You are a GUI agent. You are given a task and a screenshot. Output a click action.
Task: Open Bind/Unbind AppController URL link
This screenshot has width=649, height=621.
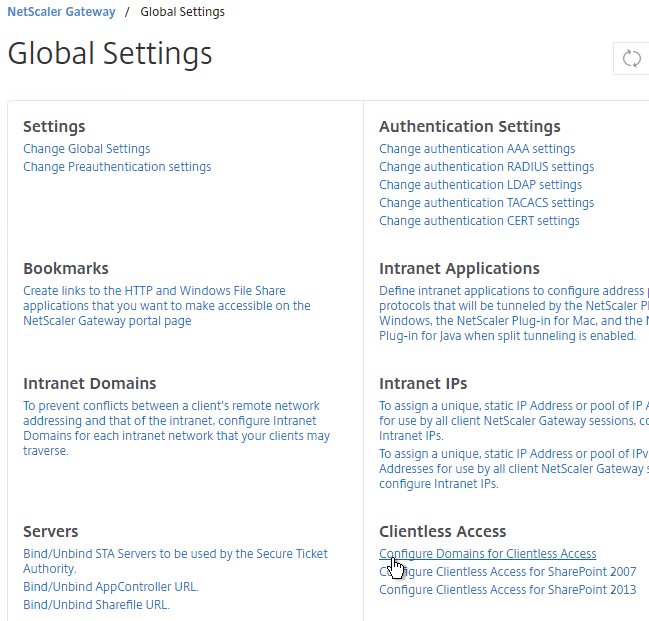point(111,587)
